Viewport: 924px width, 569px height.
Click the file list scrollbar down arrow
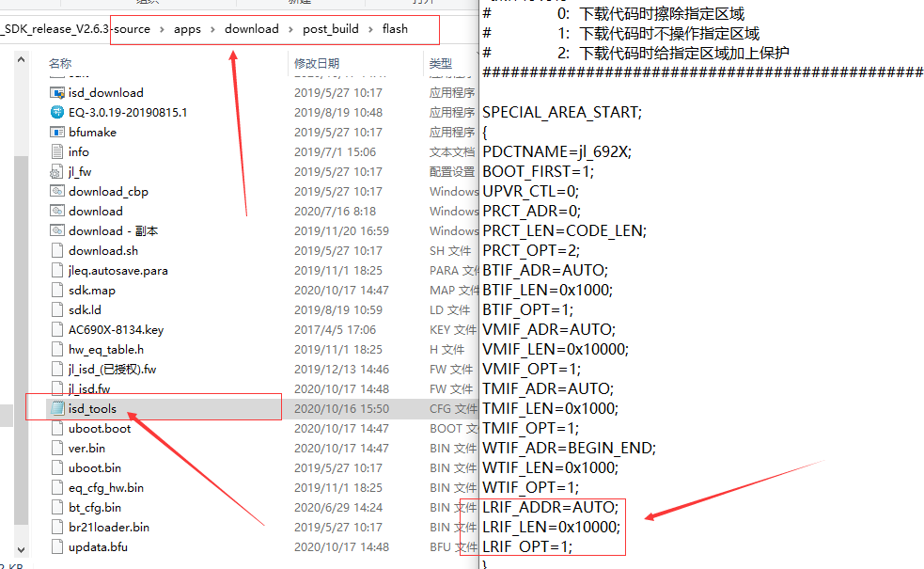(21, 549)
